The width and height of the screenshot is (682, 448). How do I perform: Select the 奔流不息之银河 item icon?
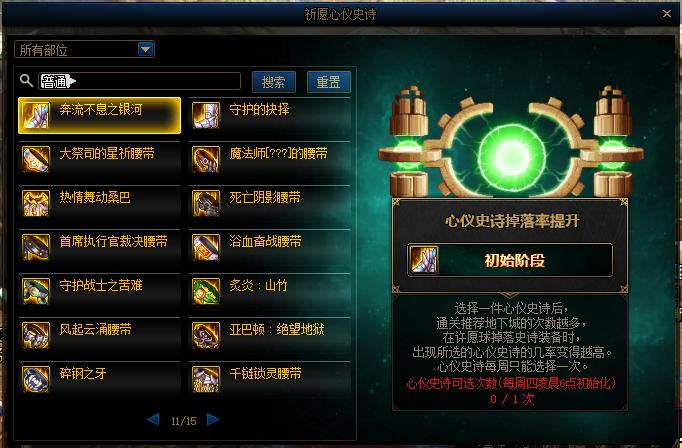36,116
